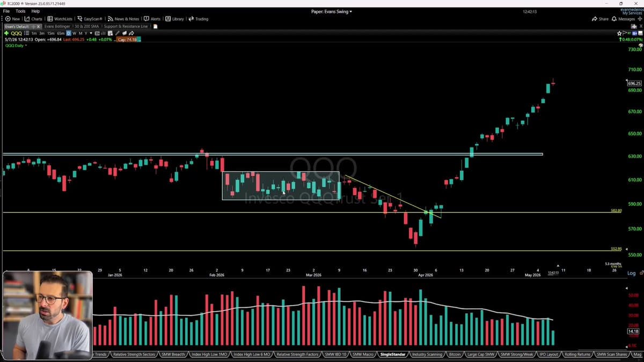The image size is (644, 362).
Task: Select the Daily (D) time frame
Action: click(x=69, y=33)
